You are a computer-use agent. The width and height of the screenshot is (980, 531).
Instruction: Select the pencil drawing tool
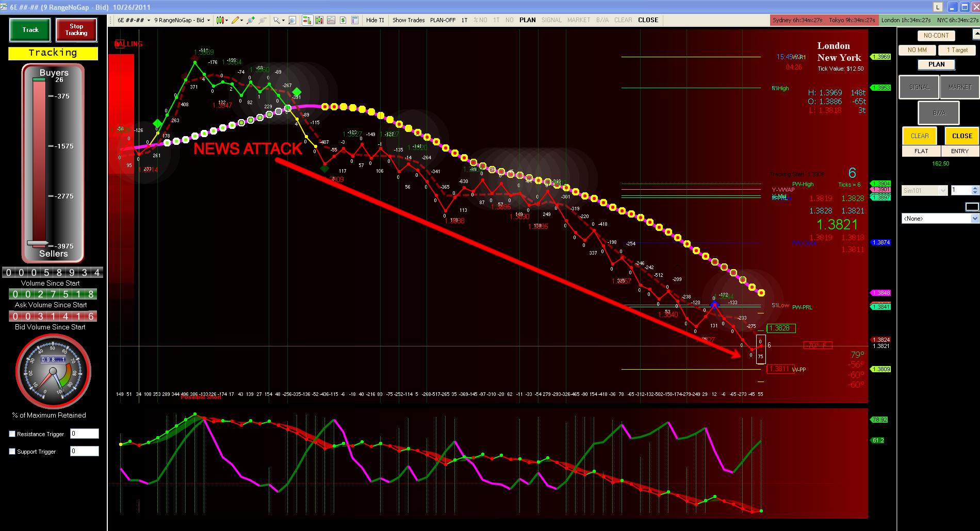[235, 20]
